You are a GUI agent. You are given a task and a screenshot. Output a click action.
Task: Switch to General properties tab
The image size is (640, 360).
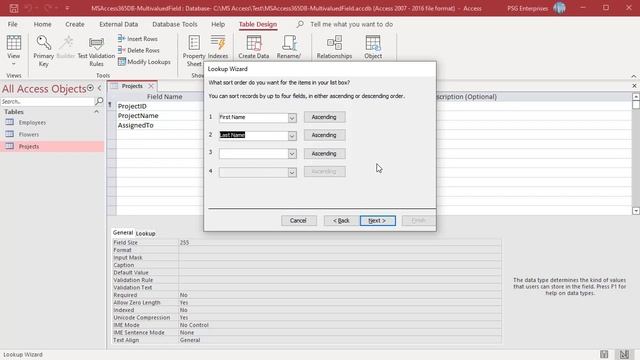point(123,233)
